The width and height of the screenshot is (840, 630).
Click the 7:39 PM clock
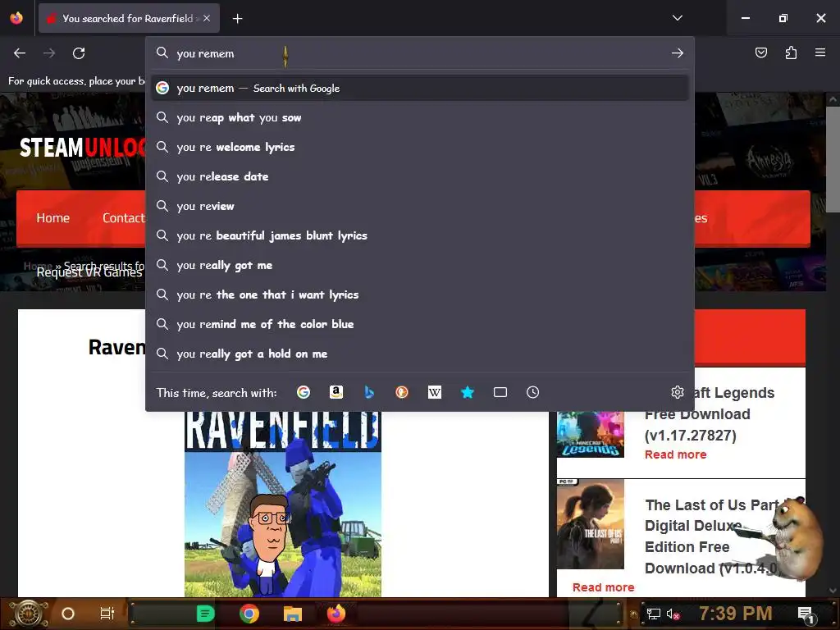tap(736, 614)
